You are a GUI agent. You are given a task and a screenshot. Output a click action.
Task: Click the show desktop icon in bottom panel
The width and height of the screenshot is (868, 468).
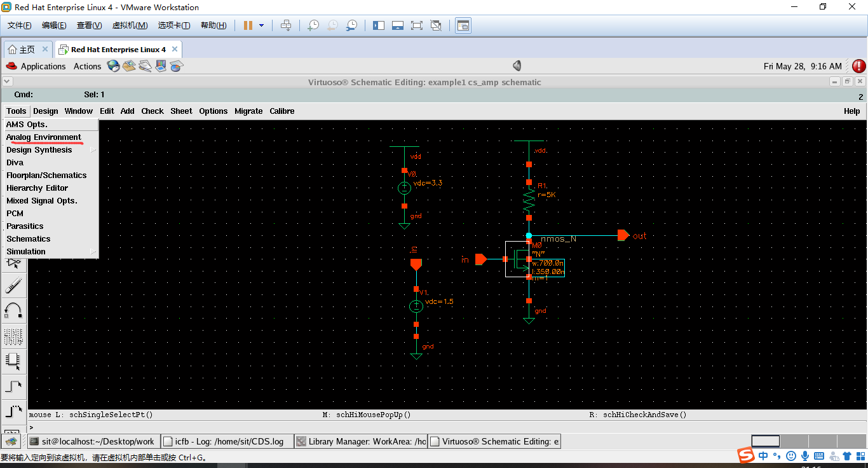tap(11, 441)
